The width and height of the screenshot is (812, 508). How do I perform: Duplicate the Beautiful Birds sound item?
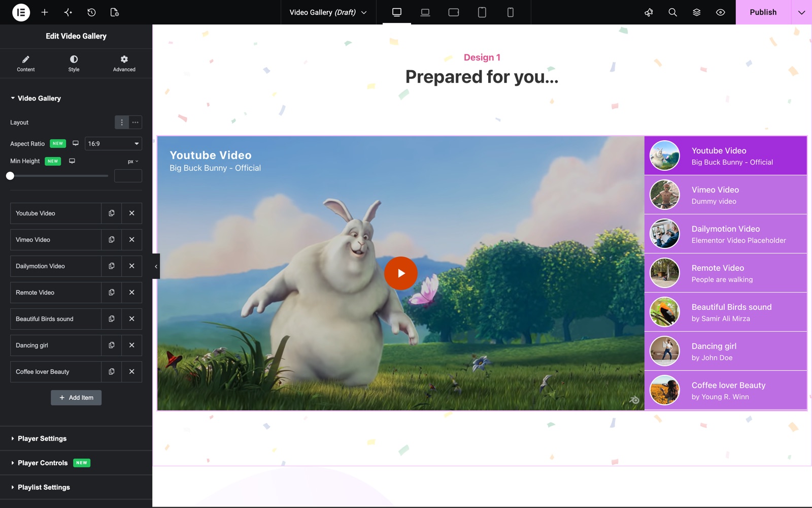[x=112, y=319]
